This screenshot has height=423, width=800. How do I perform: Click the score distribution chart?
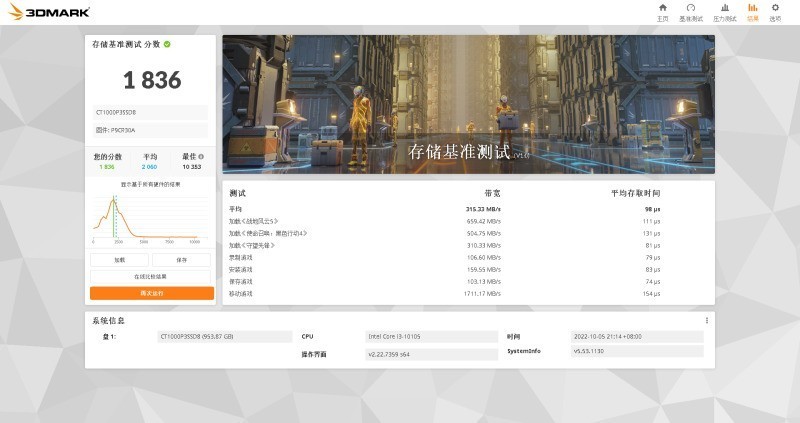[x=150, y=218]
